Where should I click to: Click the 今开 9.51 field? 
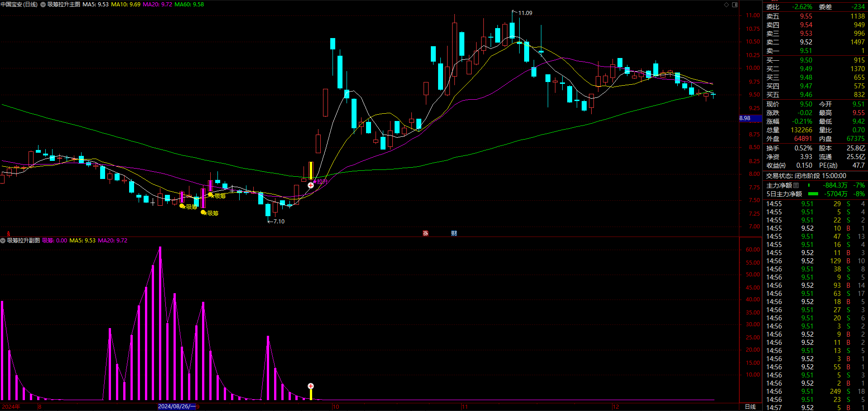pyautogui.click(x=842, y=104)
